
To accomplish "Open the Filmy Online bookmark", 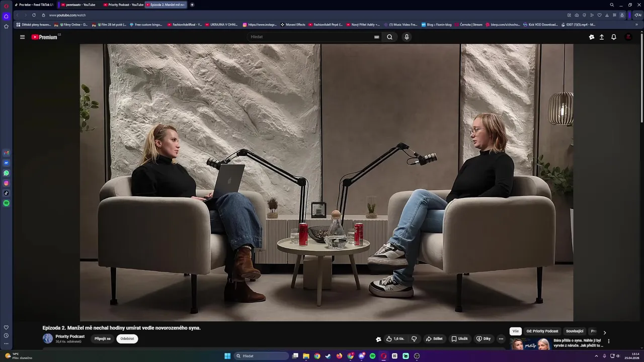I will pyautogui.click(x=71, y=24).
